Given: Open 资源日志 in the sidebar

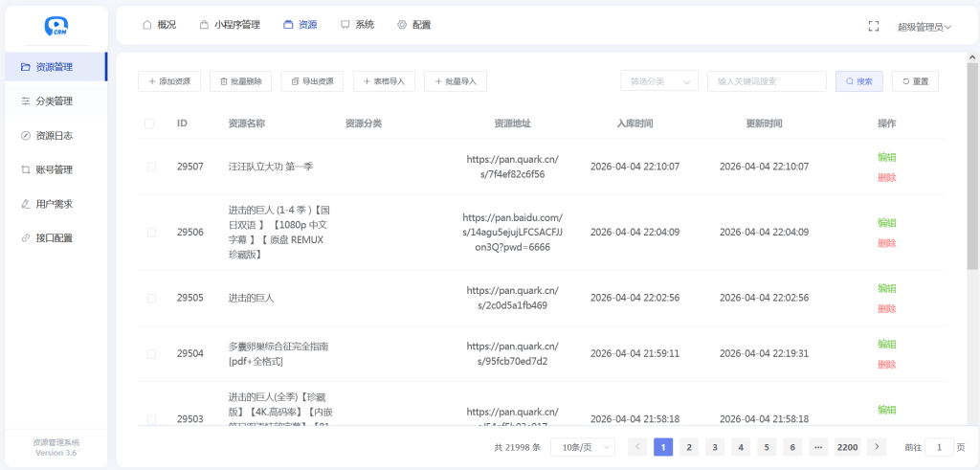Looking at the screenshot, I should [56, 136].
